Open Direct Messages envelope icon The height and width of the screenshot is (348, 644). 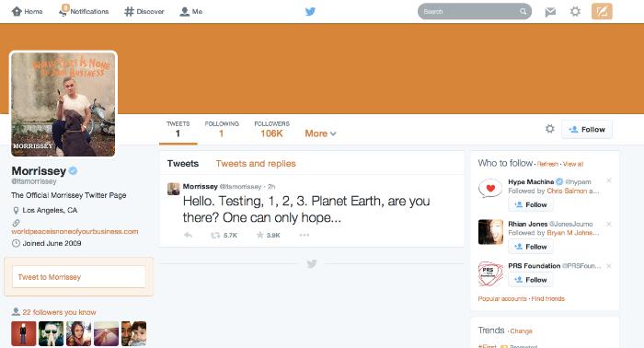(x=550, y=12)
